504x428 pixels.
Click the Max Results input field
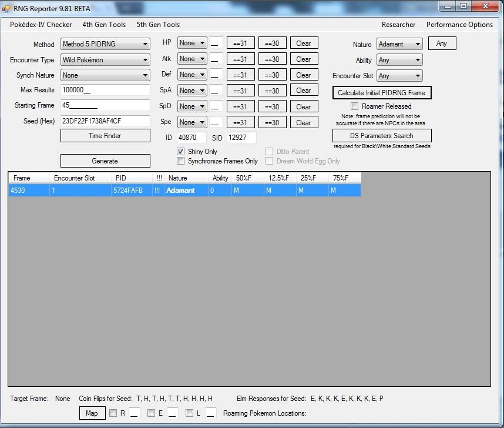(105, 90)
